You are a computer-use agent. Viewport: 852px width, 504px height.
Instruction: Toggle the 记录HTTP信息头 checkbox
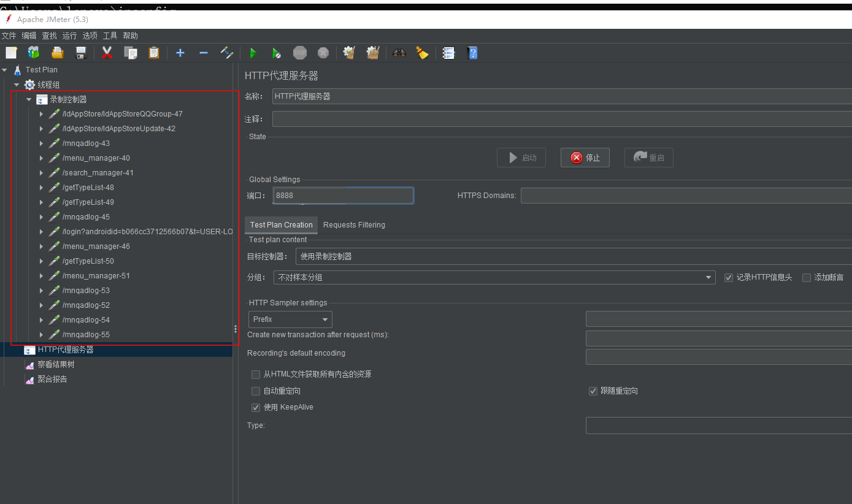coord(729,278)
